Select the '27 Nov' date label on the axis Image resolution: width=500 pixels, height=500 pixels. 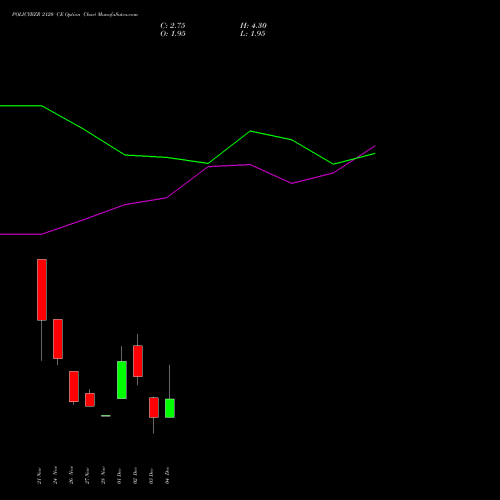[x=87, y=476]
